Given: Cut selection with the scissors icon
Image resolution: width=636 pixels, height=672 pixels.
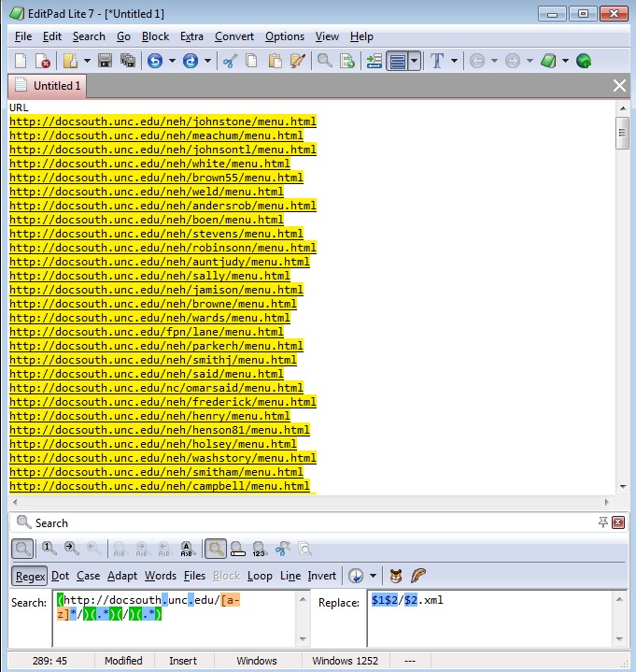Looking at the screenshot, I should point(231,61).
